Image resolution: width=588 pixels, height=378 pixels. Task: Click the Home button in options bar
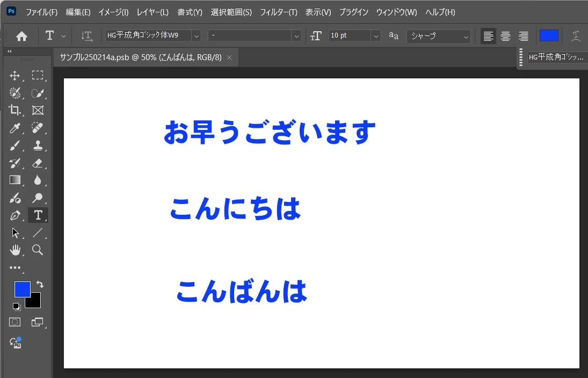click(22, 36)
